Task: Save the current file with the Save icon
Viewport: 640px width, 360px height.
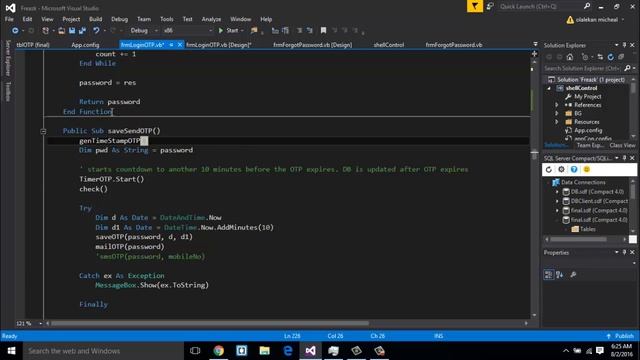Action: (x=72, y=31)
